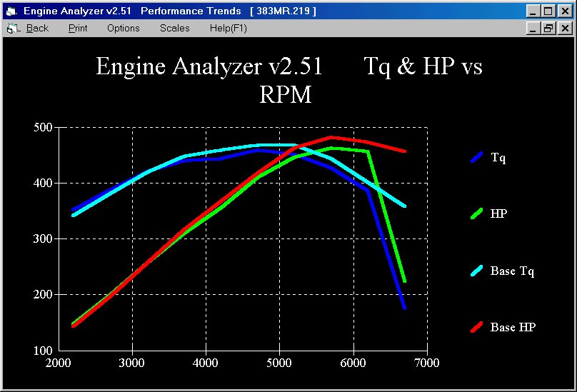Click the 5000 x-axis label
Screen dimensions: 577x392
tap(279, 363)
